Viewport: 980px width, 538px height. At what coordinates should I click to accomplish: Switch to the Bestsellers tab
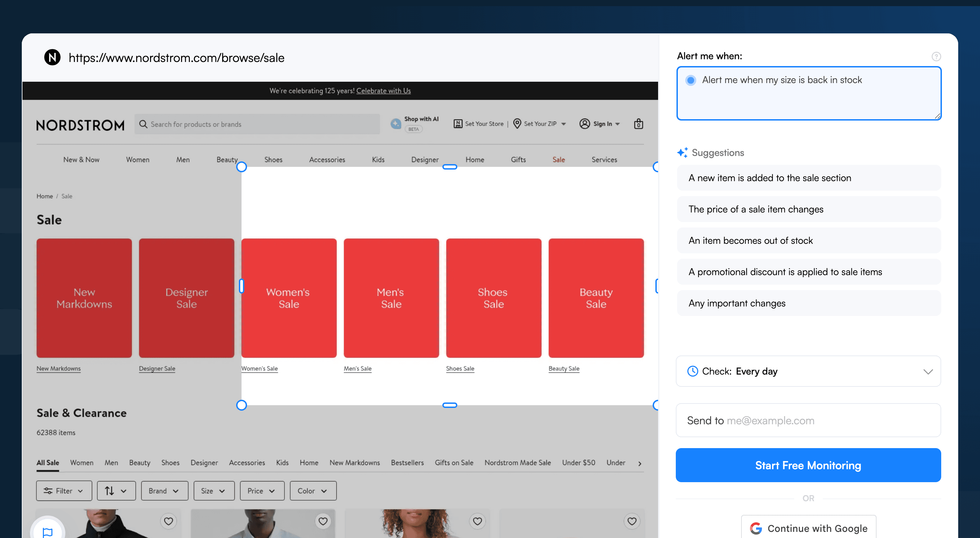point(407,463)
